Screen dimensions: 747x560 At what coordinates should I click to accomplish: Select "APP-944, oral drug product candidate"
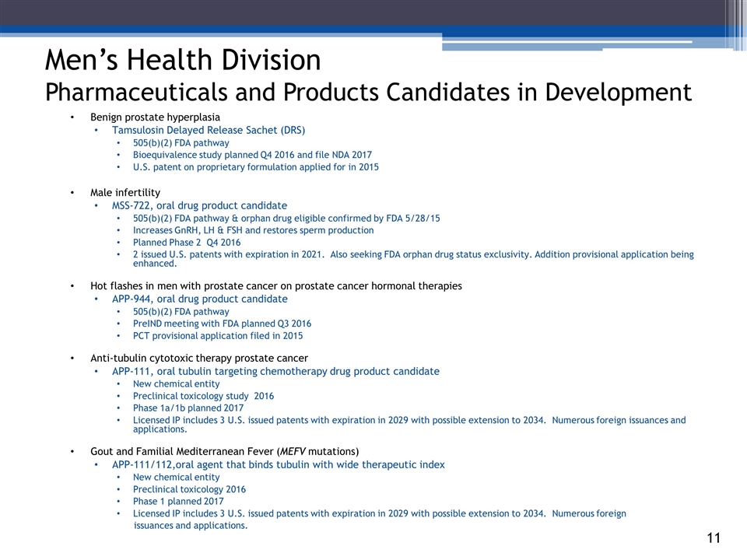point(199,299)
